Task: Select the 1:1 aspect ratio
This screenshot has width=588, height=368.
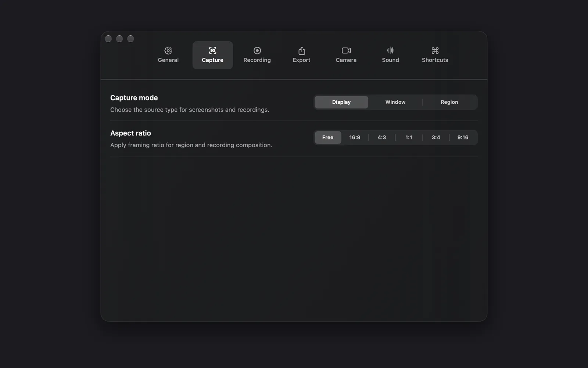Action: click(409, 137)
